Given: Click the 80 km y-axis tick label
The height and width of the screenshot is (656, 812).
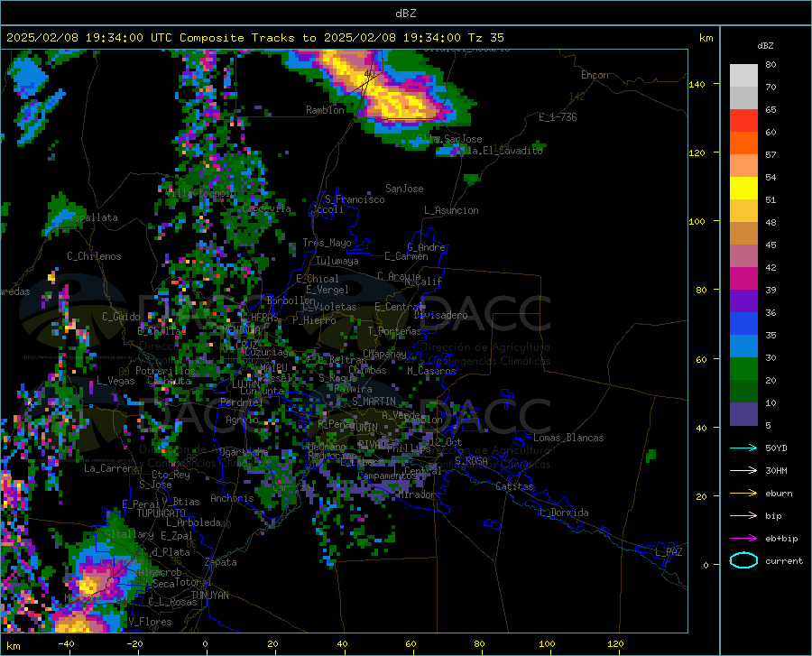Looking at the screenshot, I should [701, 290].
